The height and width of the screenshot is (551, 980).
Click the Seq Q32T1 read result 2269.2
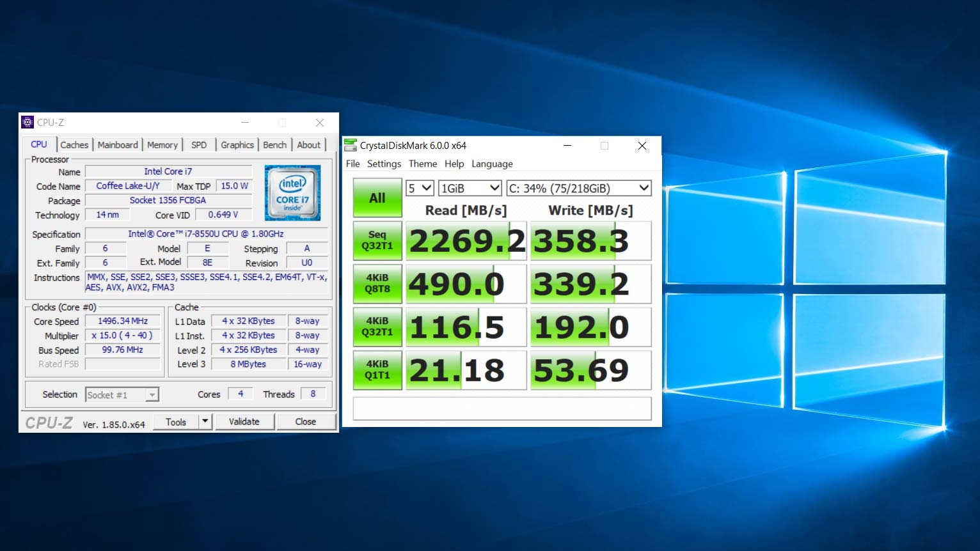click(x=466, y=240)
